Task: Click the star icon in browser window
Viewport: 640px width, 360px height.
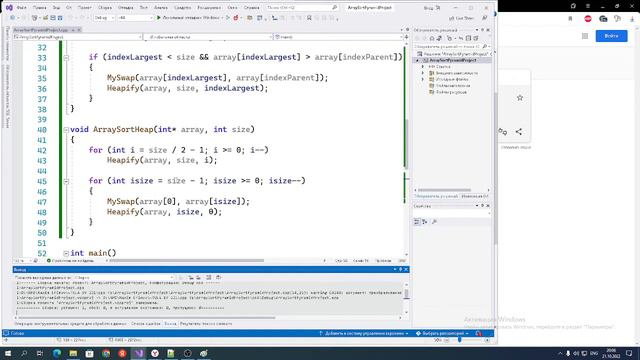Action: point(520,98)
